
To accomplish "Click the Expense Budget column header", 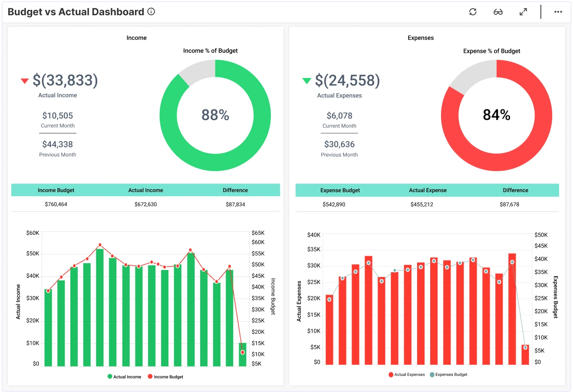I will (x=340, y=190).
